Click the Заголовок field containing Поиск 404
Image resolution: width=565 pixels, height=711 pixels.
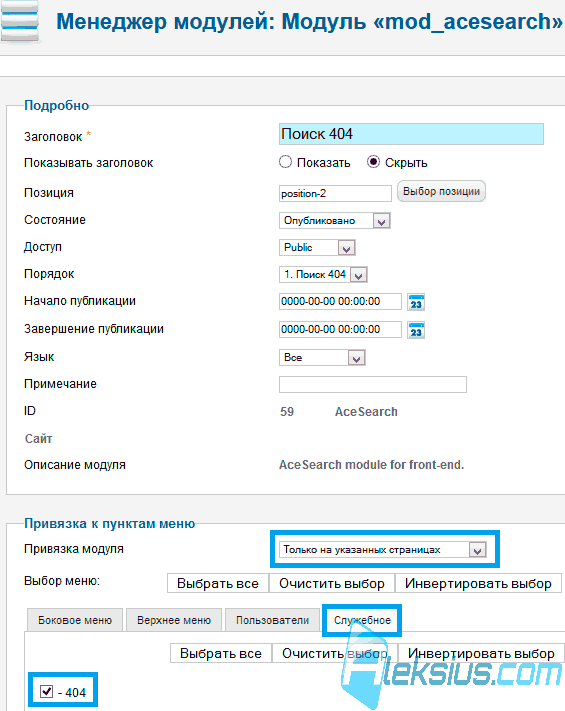pos(411,134)
